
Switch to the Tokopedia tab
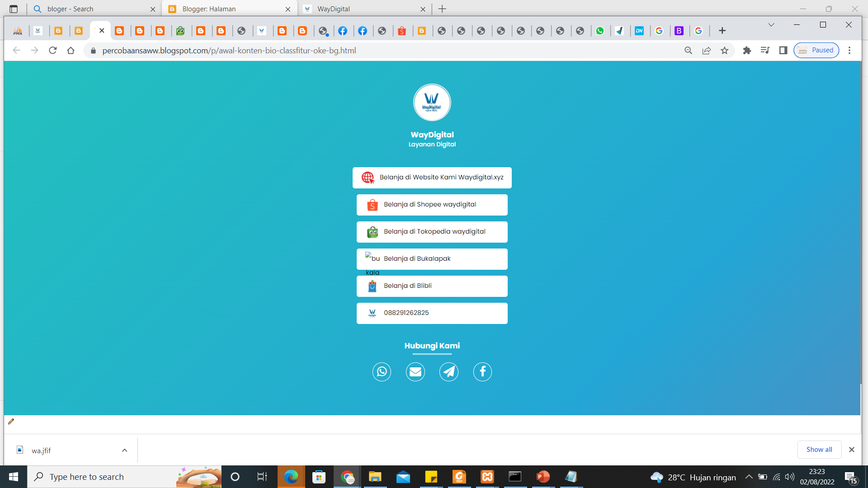(x=180, y=31)
